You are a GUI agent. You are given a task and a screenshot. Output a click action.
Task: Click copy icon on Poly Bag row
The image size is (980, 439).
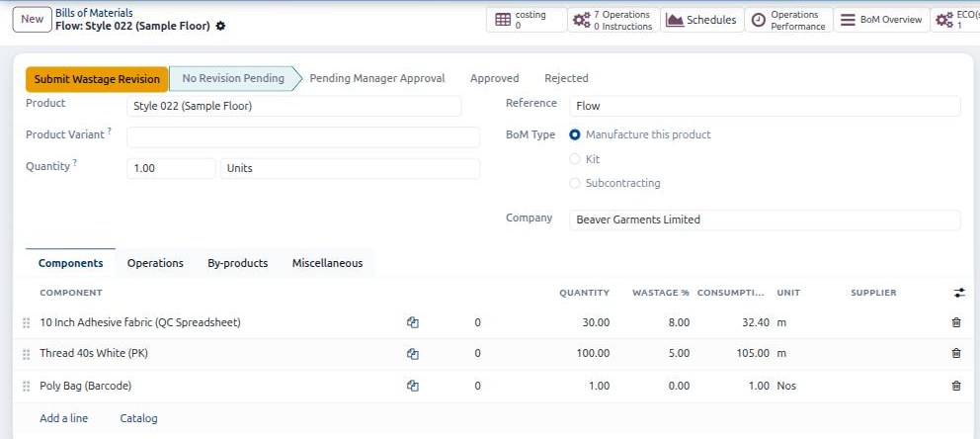[413, 386]
